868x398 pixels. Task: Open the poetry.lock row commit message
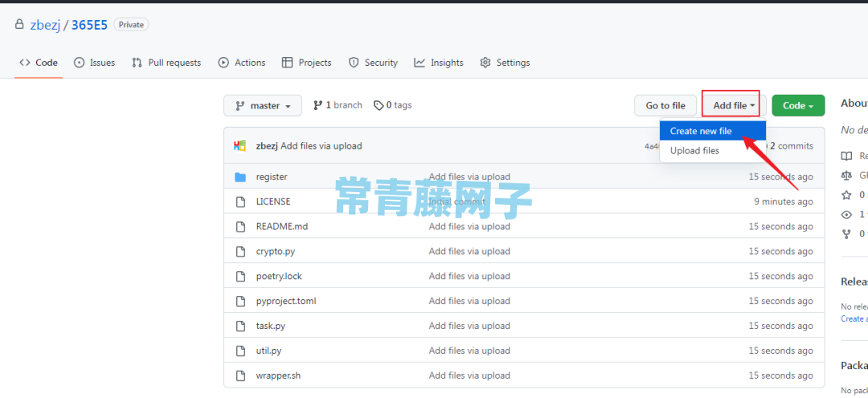[469, 277]
